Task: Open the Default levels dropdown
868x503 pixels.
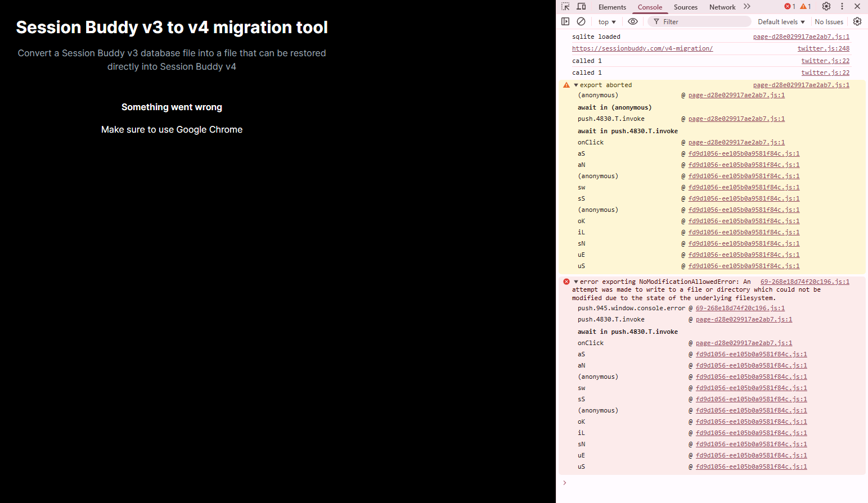Action: tap(781, 22)
